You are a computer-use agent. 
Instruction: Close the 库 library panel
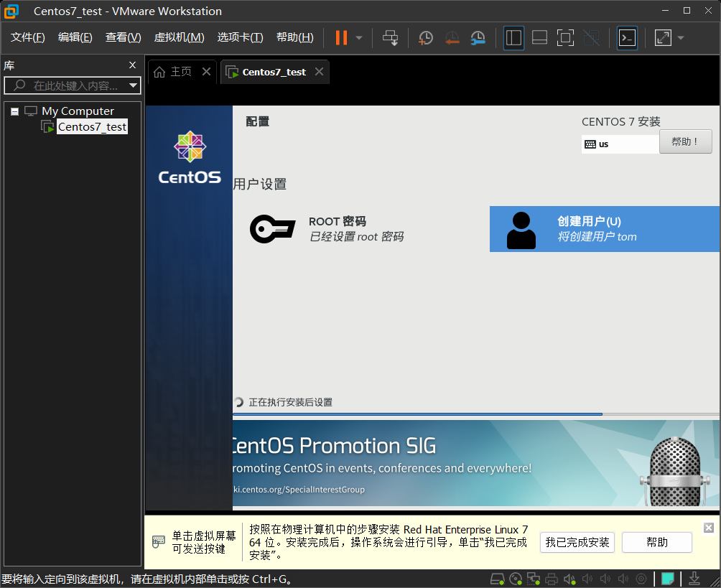(132, 65)
